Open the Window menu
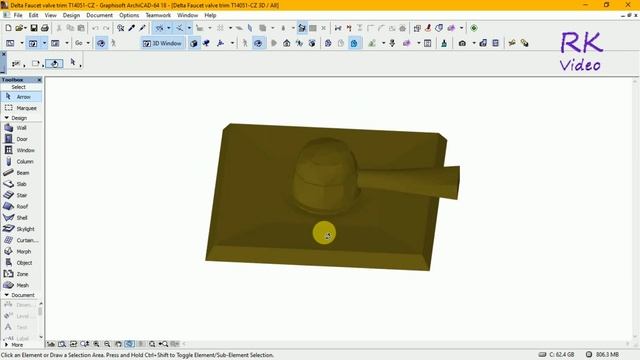Screen dimensions: 640x360 (187, 15)
